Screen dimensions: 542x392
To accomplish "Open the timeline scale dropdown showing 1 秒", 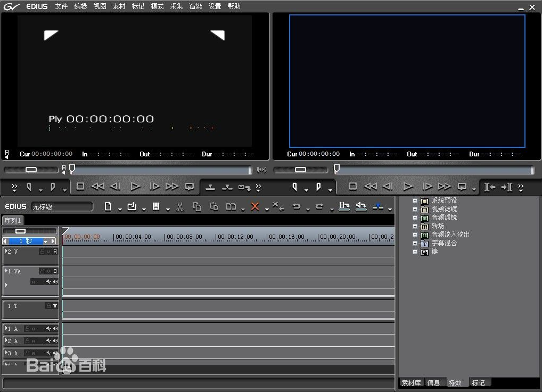I will pyautogui.click(x=45, y=241).
